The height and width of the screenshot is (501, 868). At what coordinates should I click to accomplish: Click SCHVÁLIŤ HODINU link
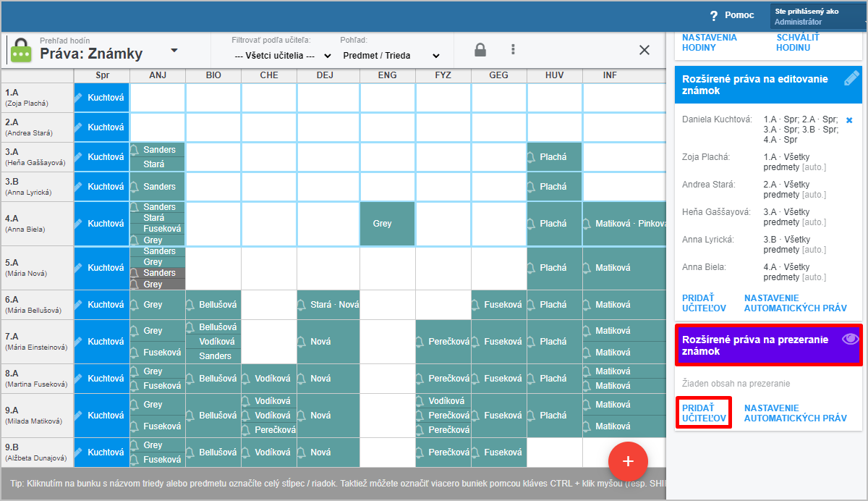point(798,43)
